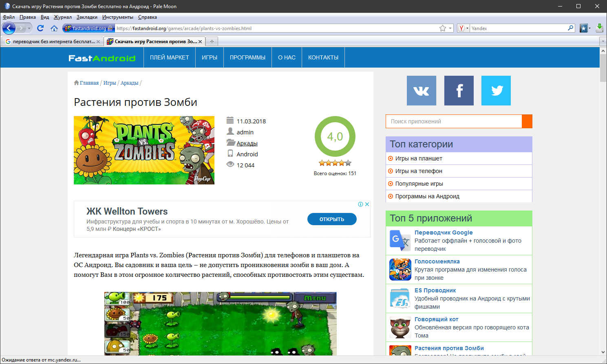Image resolution: width=607 pixels, height=364 pixels.
Task: Open the Аркады category link beside folder icon
Action: click(247, 143)
